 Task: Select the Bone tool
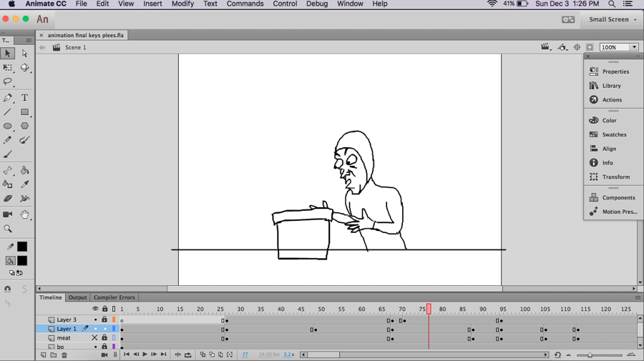coord(7,170)
